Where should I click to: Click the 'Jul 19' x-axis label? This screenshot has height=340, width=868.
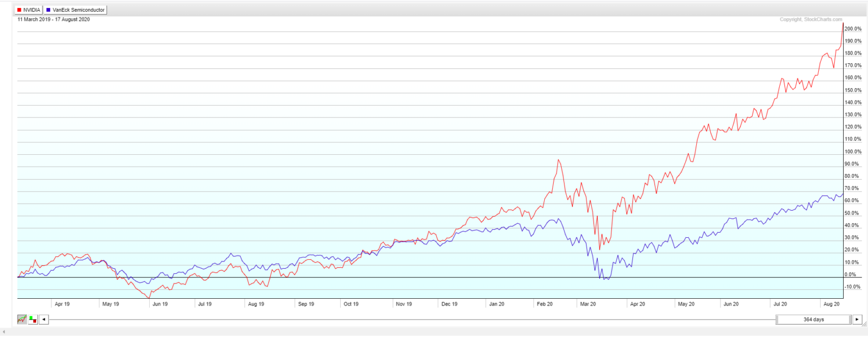pyautogui.click(x=204, y=304)
